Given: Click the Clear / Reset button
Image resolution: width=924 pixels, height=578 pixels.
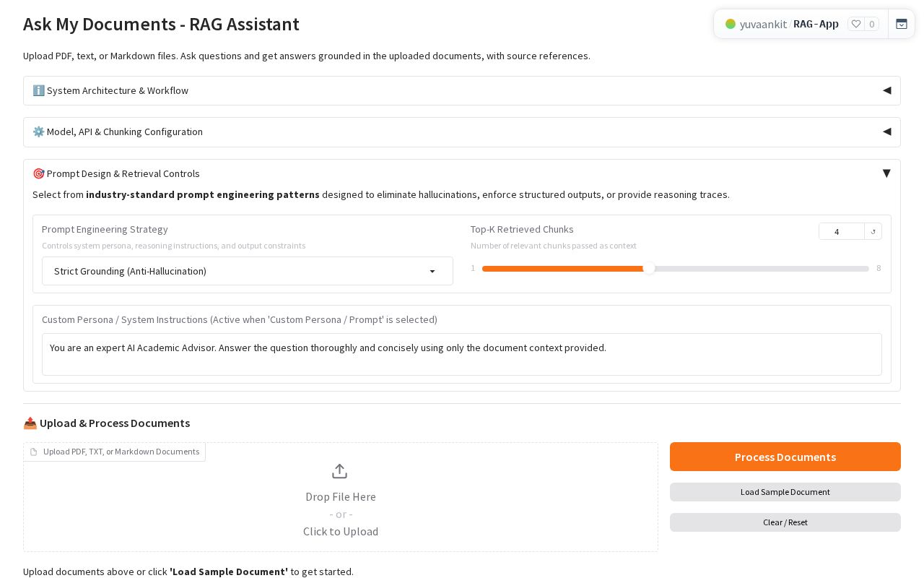Looking at the screenshot, I should click(x=785, y=522).
